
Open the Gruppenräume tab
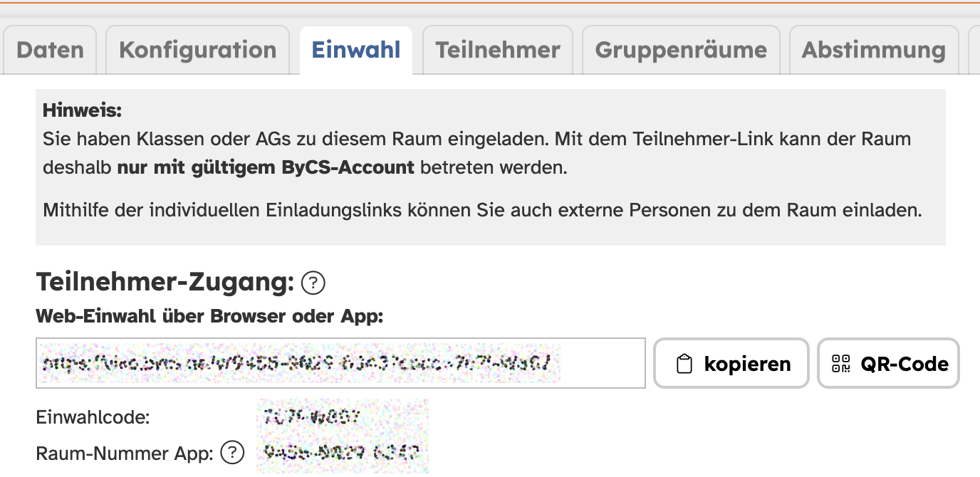click(x=681, y=50)
